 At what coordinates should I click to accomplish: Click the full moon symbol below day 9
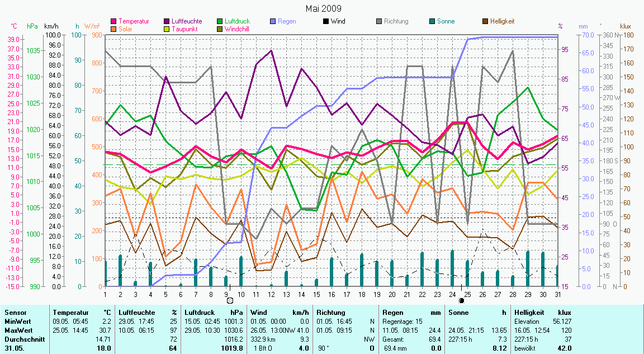(x=230, y=300)
